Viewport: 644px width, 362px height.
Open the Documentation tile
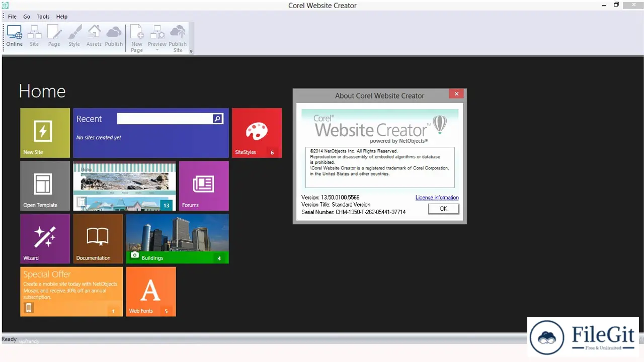(x=98, y=238)
